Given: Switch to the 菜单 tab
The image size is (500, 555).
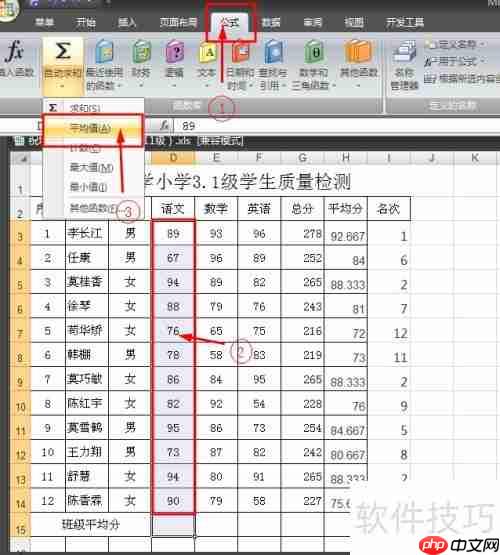Looking at the screenshot, I should 45,22.
